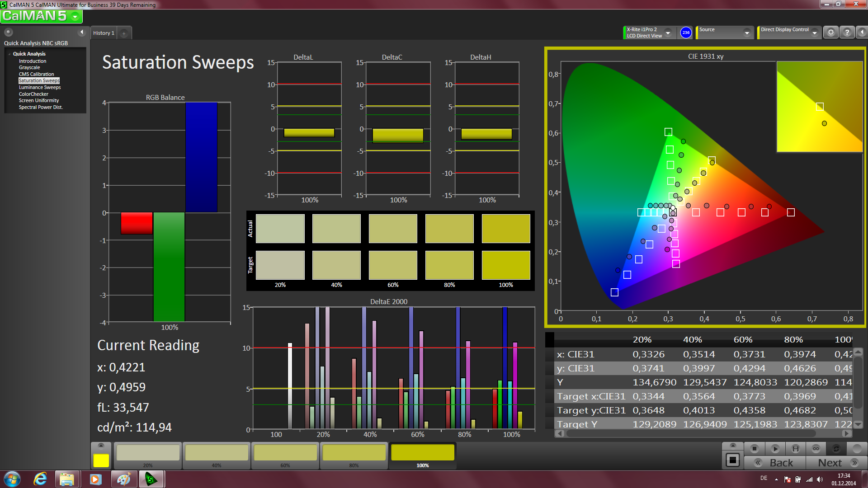Image resolution: width=868 pixels, height=488 pixels.
Task: Click the continuous read infinity icon
Action: click(x=816, y=449)
